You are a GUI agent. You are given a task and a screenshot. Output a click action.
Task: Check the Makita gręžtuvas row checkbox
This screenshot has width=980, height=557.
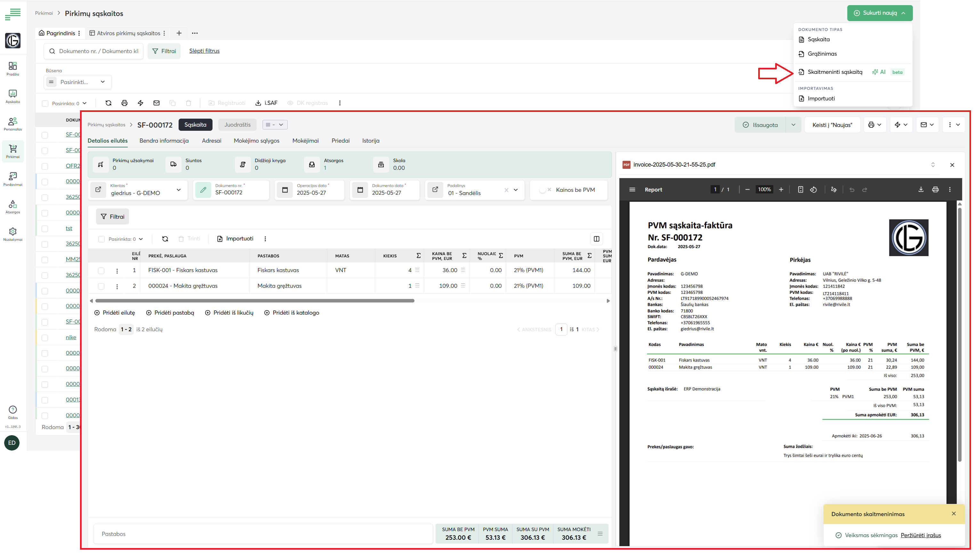101,286
